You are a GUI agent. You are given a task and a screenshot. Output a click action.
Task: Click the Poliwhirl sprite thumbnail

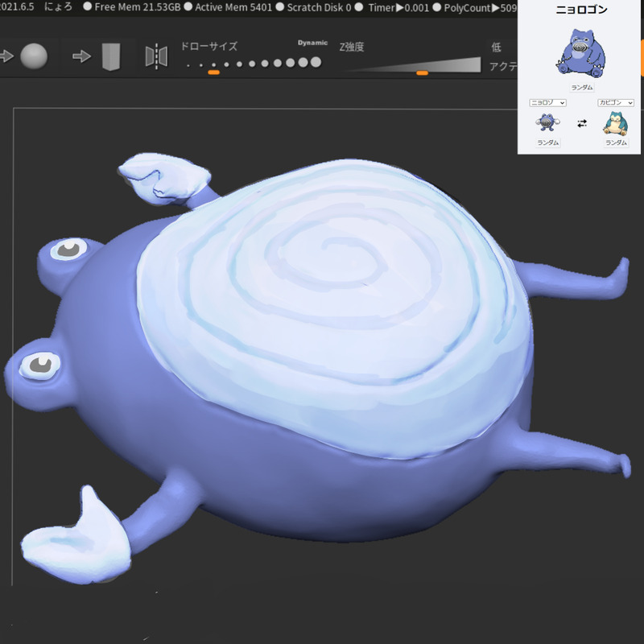(x=547, y=122)
